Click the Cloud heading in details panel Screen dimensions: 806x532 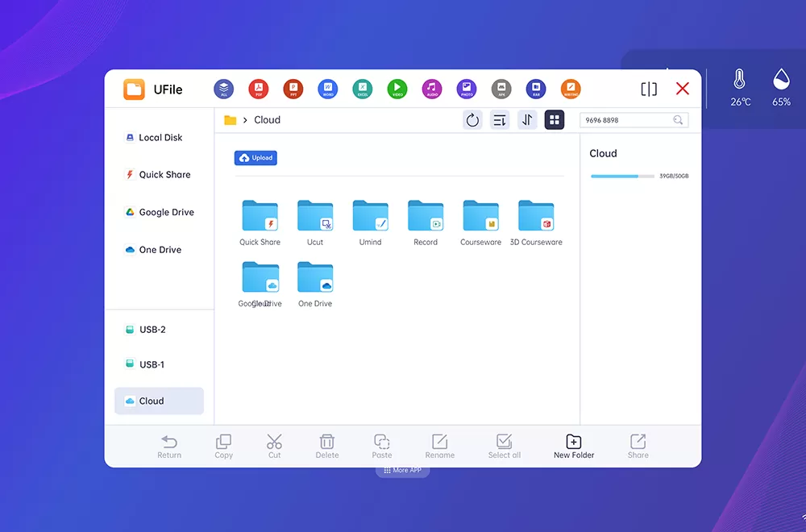coord(603,154)
